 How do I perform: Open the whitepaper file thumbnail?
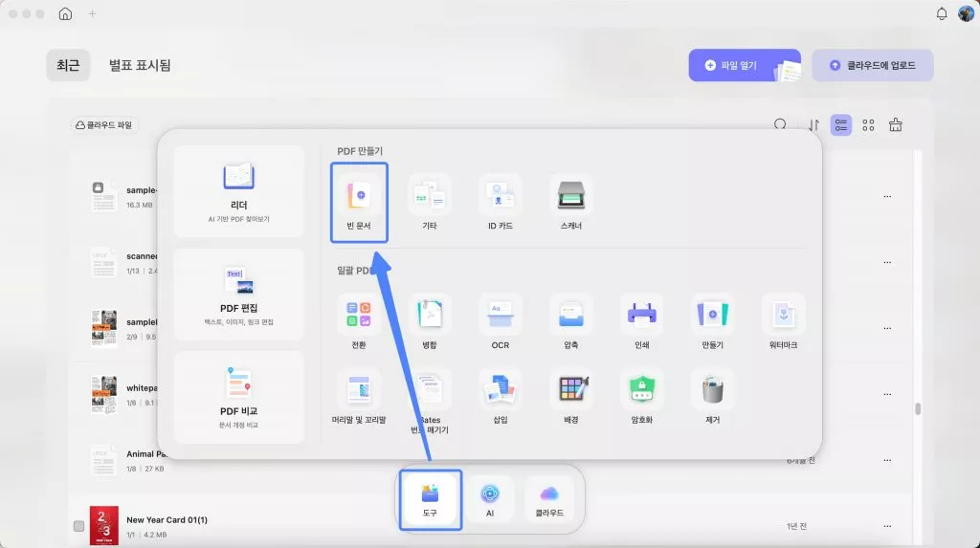tap(103, 394)
